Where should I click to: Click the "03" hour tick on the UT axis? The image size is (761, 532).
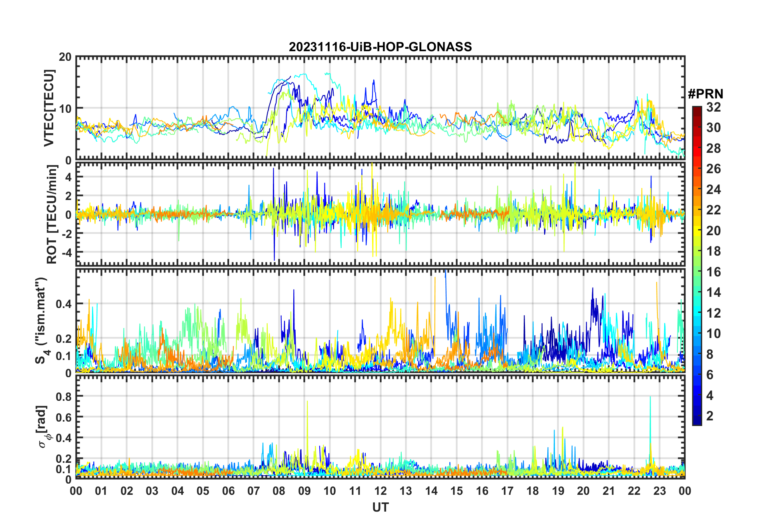[152, 491]
